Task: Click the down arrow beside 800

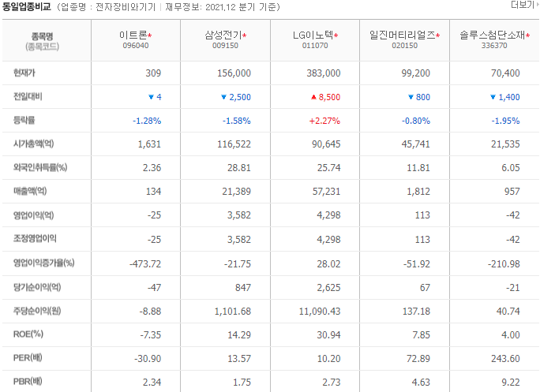Action: tap(411, 97)
